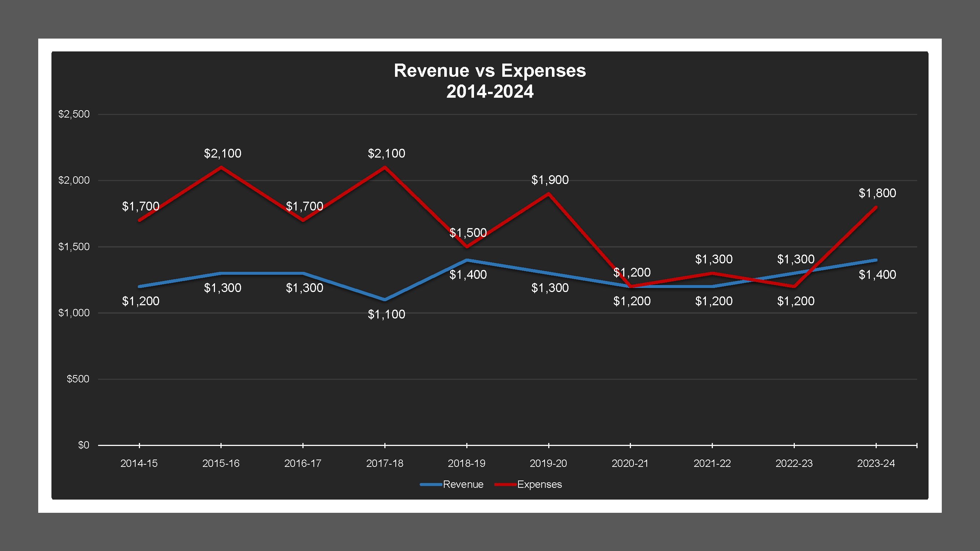Image resolution: width=980 pixels, height=551 pixels.
Task: Click the 2015-16 x-axis label
Action: click(x=221, y=464)
